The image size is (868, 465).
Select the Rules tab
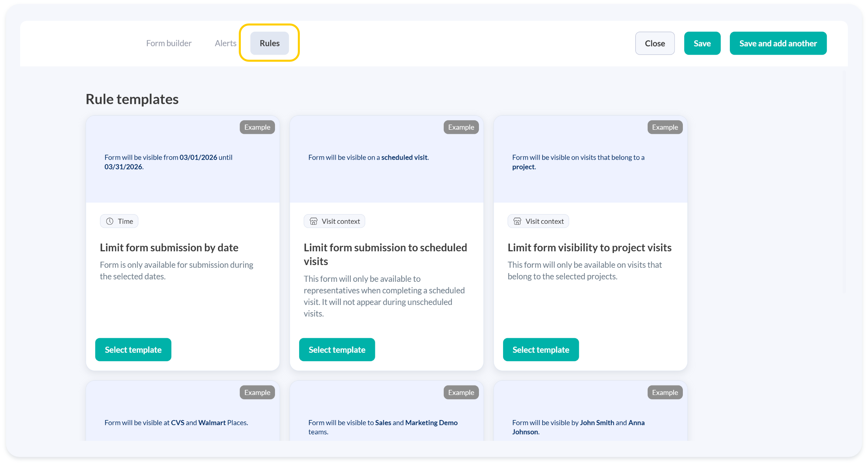coord(269,43)
